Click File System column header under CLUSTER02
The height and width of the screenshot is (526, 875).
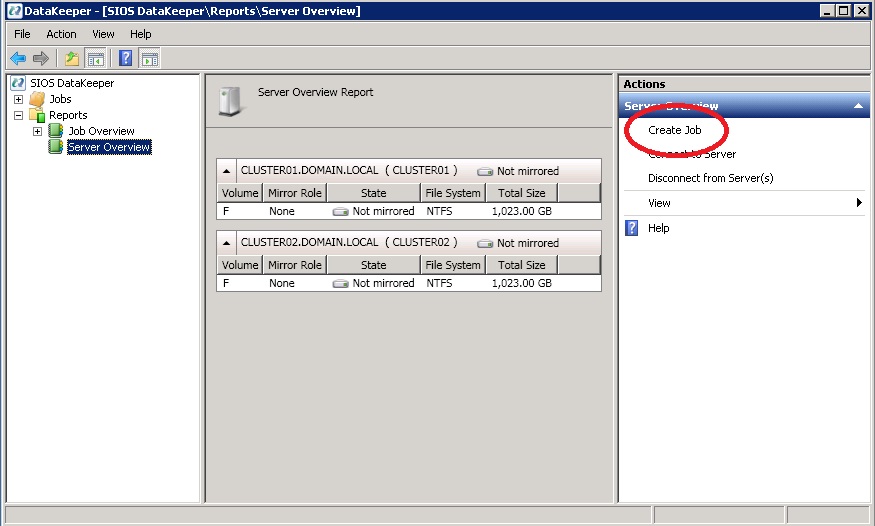pos(453,265)
